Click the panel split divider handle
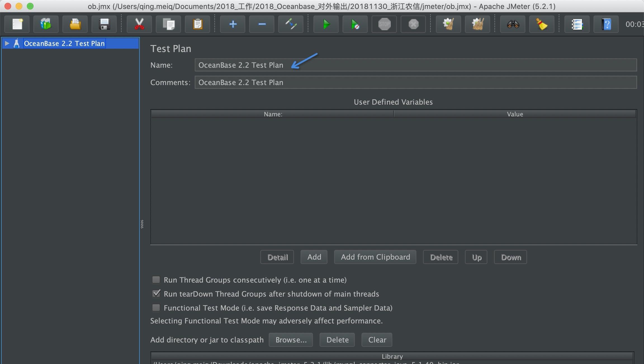 pos(142,224)
